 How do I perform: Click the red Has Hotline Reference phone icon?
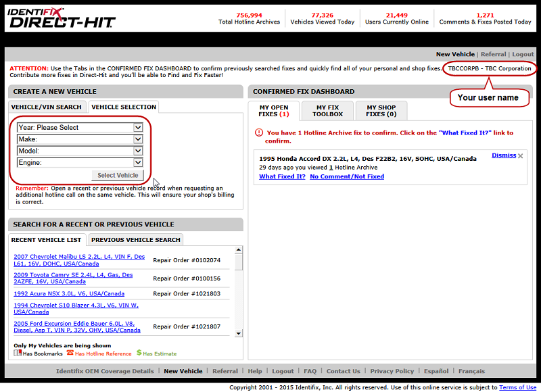tap(70, 353)
